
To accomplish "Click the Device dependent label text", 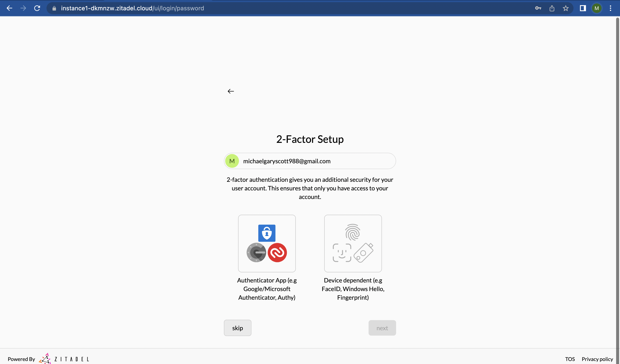I will pos(353,289).
